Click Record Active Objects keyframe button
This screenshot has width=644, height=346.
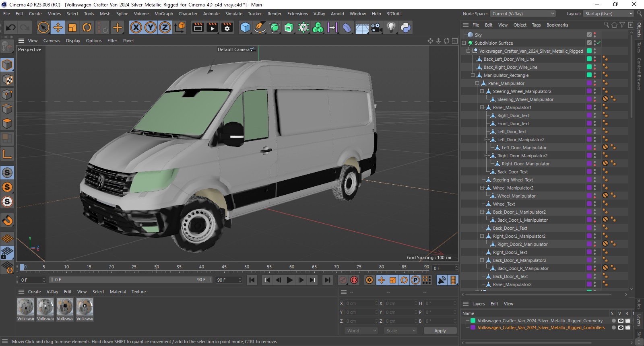click(343, 280)
